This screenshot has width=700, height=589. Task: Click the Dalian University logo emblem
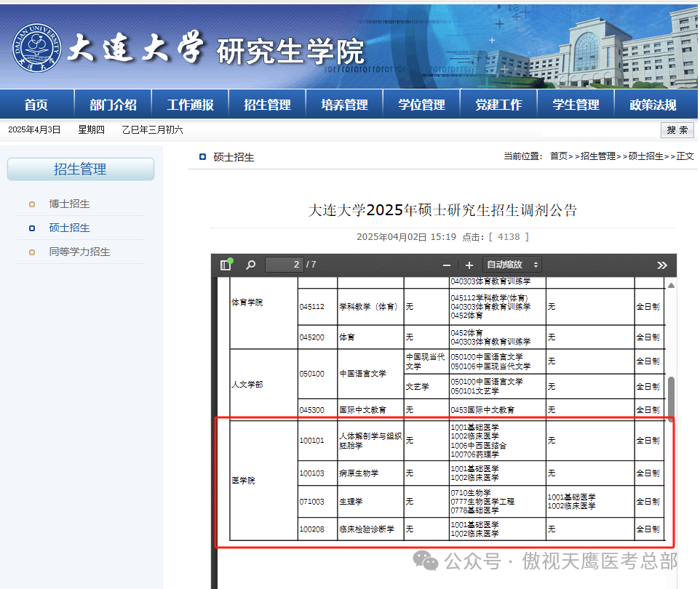pos(37,48)
